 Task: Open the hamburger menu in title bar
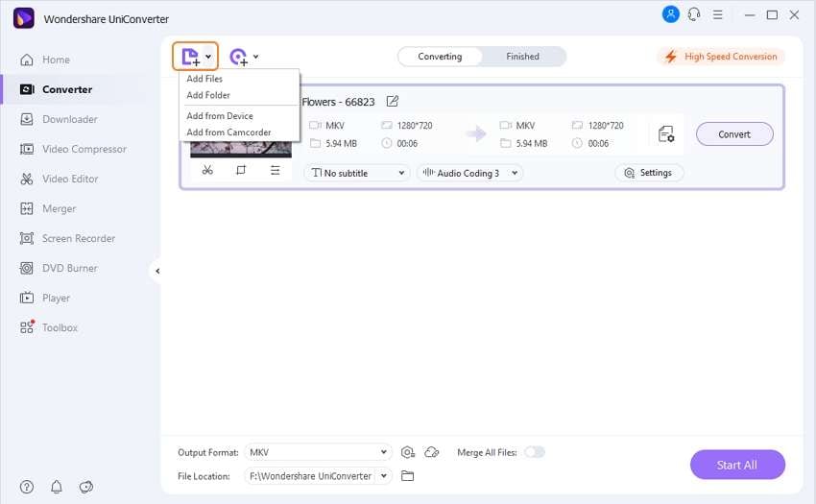[718, 14]
